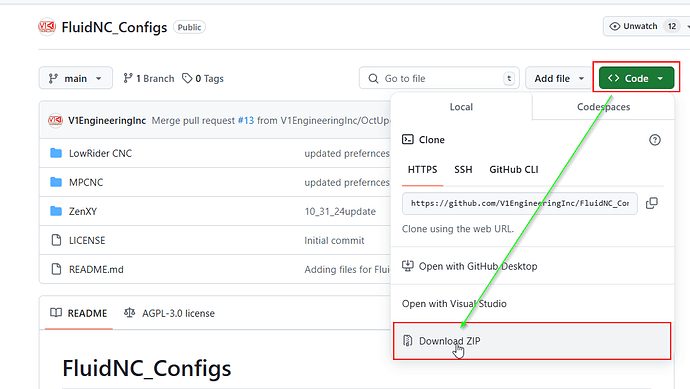Image resolution: width=690 pixels, height=389 pixels.
Task: Switch to the Codespaces tab
Action: point(603,107)
